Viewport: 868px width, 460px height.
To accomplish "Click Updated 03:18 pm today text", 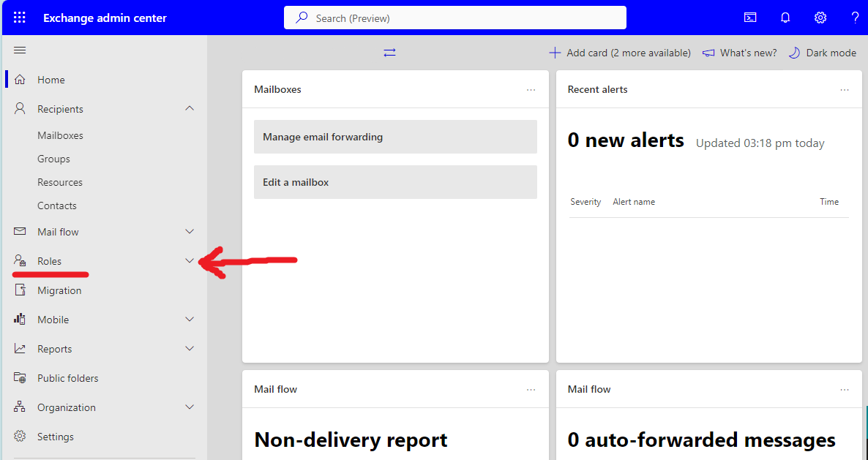I will [760, 143].
